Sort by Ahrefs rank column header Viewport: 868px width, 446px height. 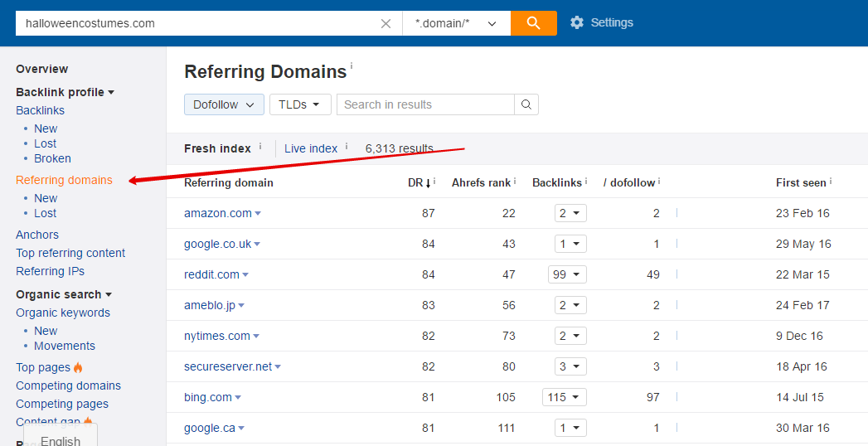481,182
